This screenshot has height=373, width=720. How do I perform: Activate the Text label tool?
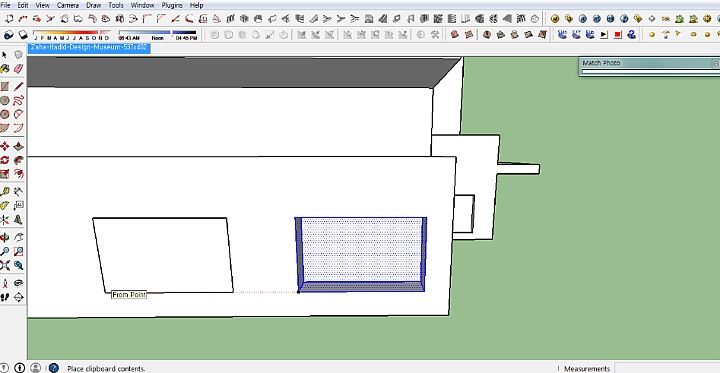(x=18, y=206)
